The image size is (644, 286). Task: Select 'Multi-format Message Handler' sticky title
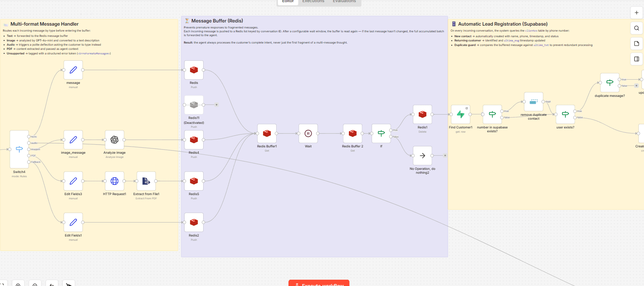[45, 24]
